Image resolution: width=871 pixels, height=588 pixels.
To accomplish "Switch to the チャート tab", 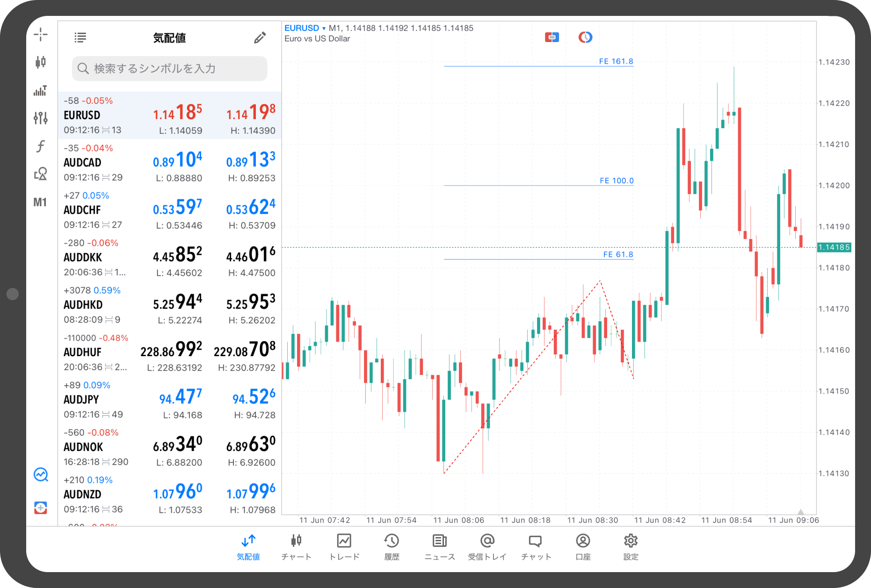I will pos(296,546).
